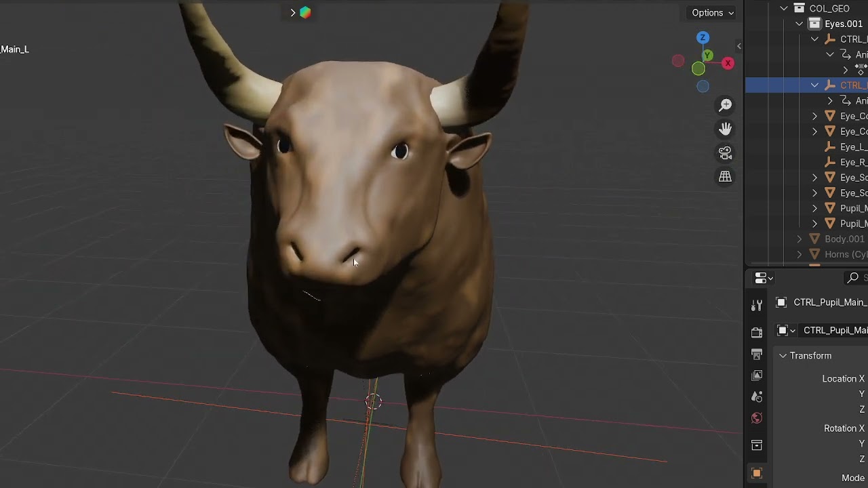Expand the Horns (Cyl object row
This screenshot has width=868, height=488.
click(x=800, y=254)
